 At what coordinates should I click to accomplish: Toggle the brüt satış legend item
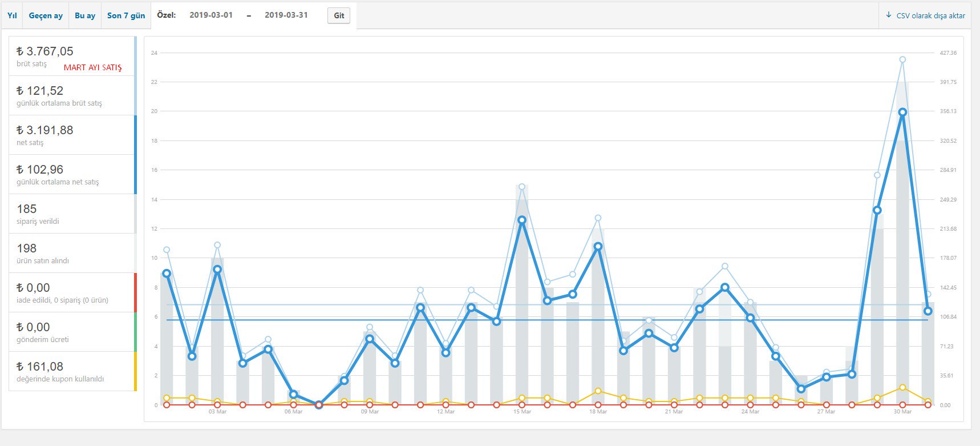tap(72, 56)
